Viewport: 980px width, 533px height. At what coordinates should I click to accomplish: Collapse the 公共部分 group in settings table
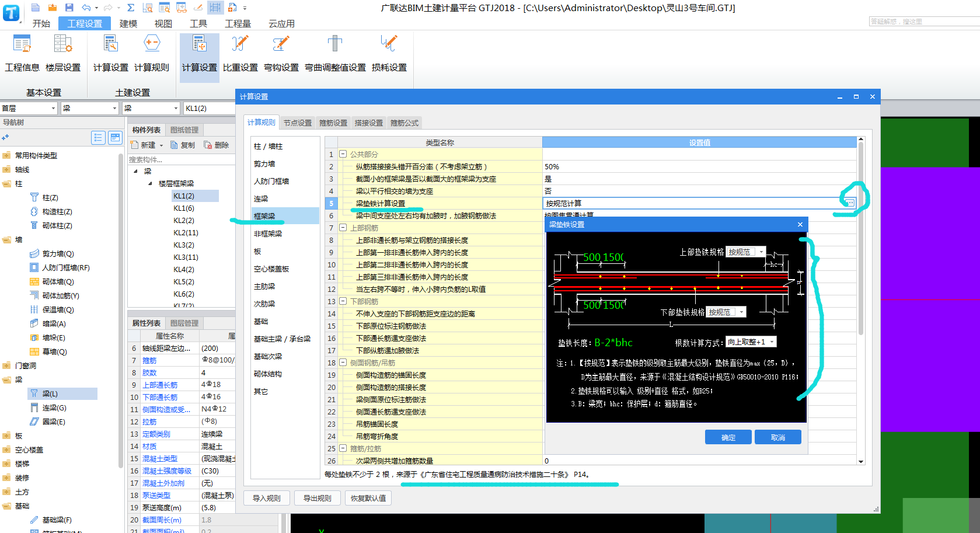coord(343,154)
